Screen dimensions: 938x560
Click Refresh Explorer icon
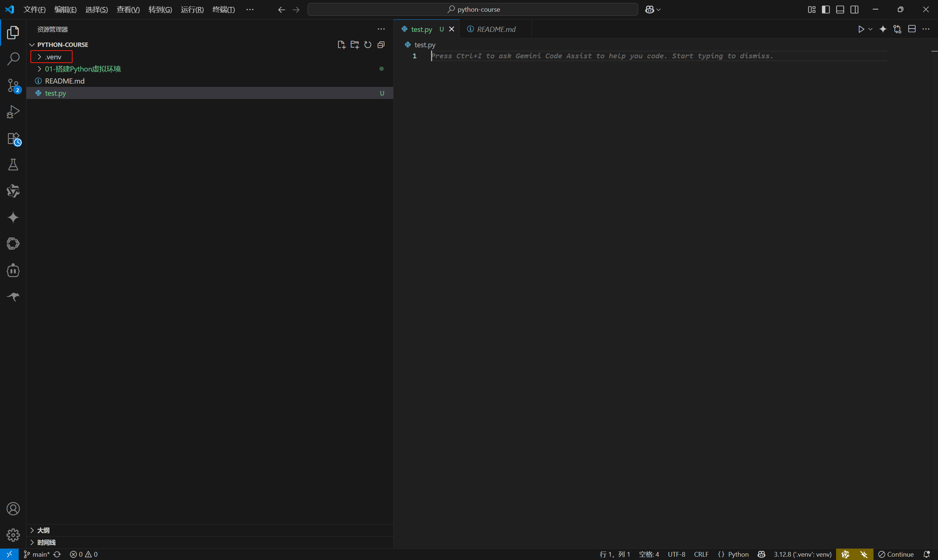click(368, 45)
